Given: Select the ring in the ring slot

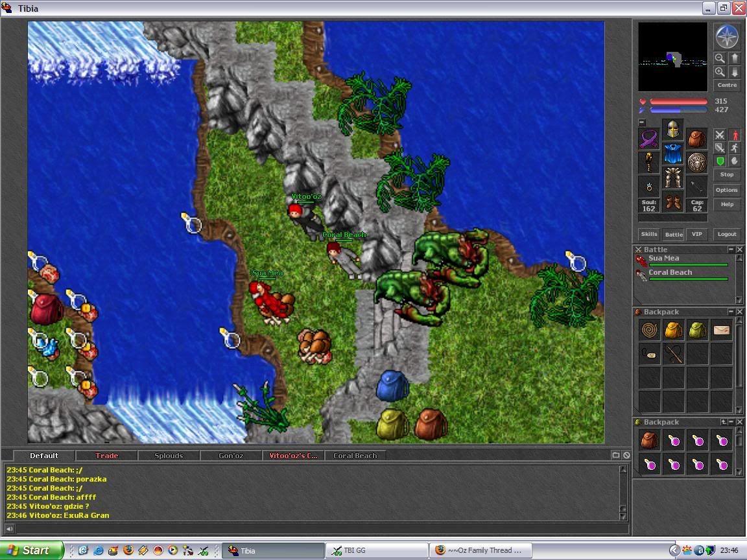Looking at the screenshot, I should tap(649, 187).
